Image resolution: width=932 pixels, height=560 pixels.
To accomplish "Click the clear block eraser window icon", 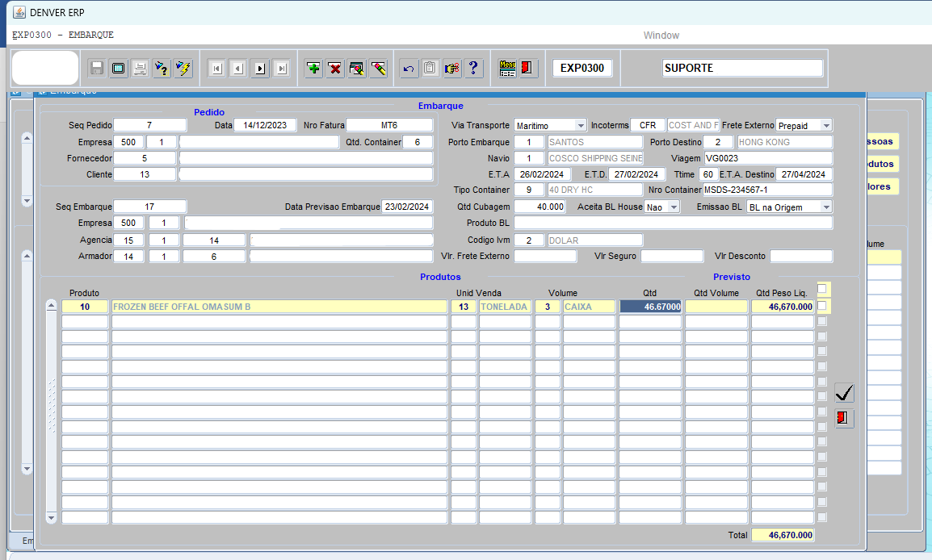I will pos(357,69).
